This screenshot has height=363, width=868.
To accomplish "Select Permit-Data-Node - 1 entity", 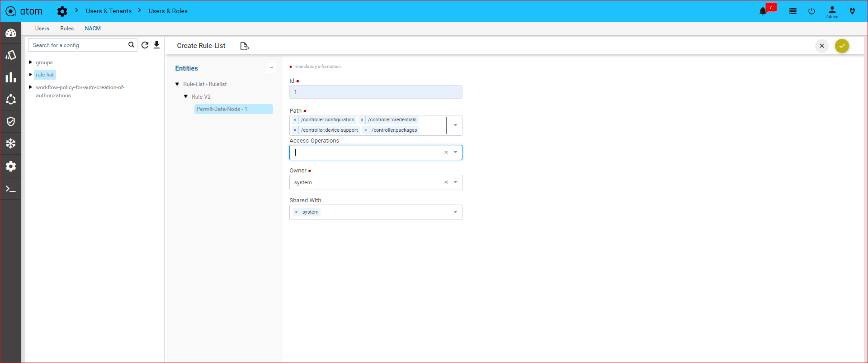I will pyautogui.click(x=234, y=109).
